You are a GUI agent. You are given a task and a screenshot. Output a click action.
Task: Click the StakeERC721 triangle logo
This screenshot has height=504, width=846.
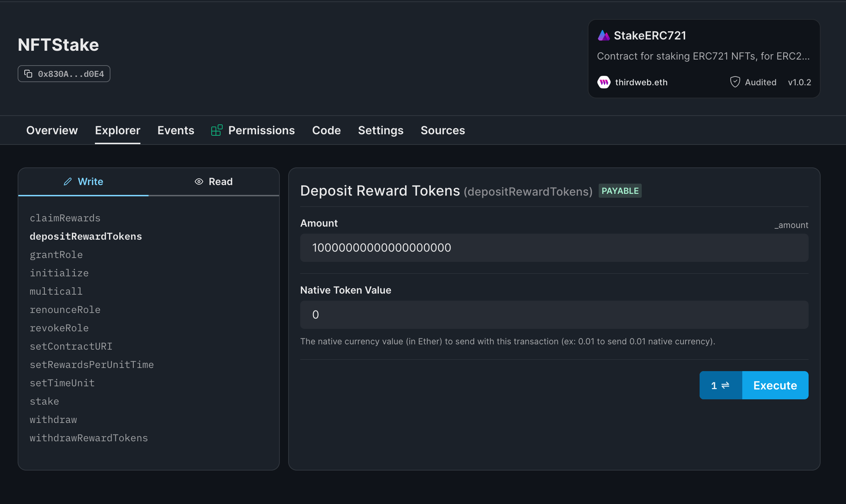point(604,35)
